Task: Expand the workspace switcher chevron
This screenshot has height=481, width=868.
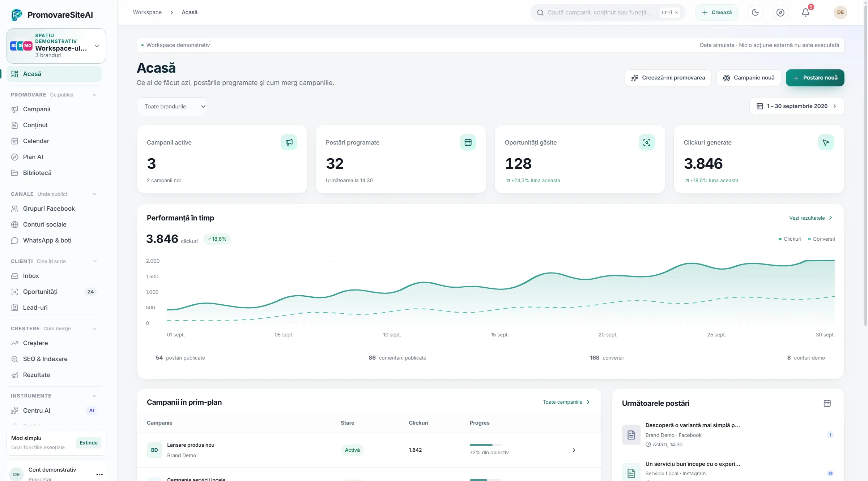Action: [x=97, y=46]
